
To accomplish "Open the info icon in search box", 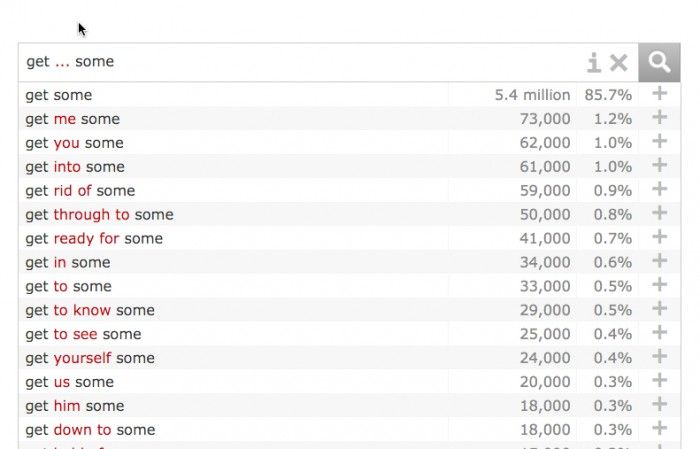I will point(594,63).
